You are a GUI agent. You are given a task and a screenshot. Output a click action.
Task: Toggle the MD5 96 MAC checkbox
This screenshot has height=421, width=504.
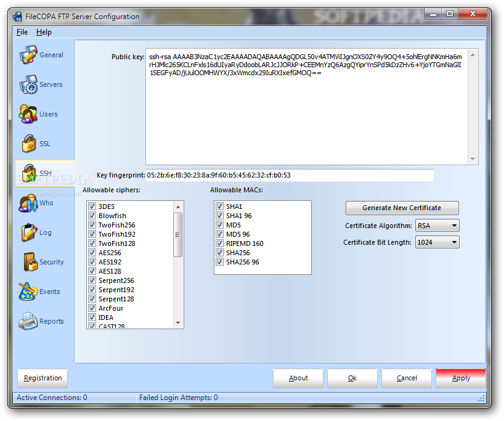pos(220,234)
